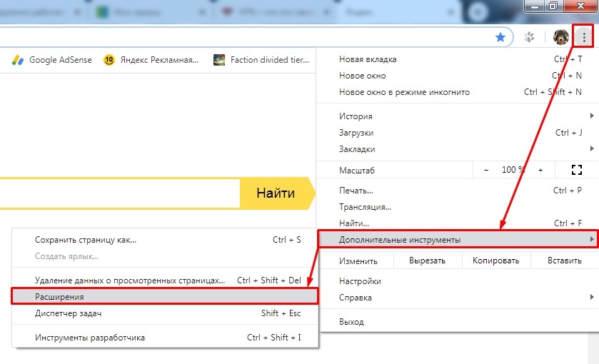Click the Вырезать button
Screen dimensions: 599x364
pyautogui.click(x=427, y=261)
